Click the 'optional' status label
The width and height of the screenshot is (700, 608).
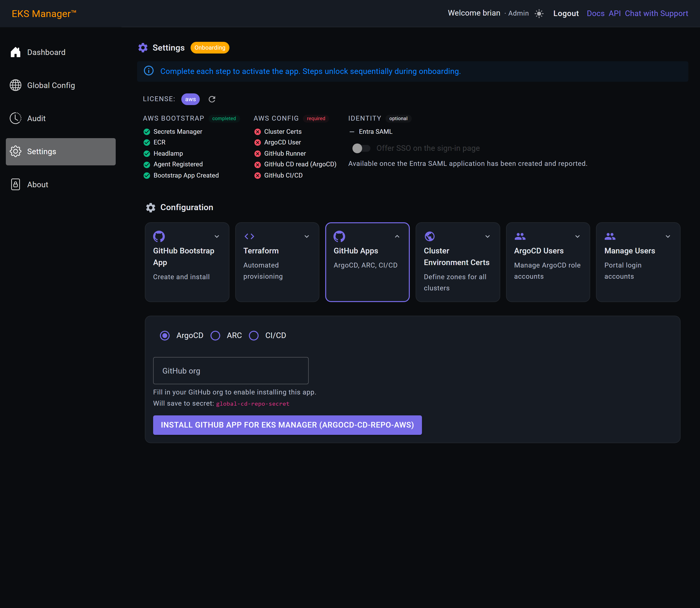398,118
